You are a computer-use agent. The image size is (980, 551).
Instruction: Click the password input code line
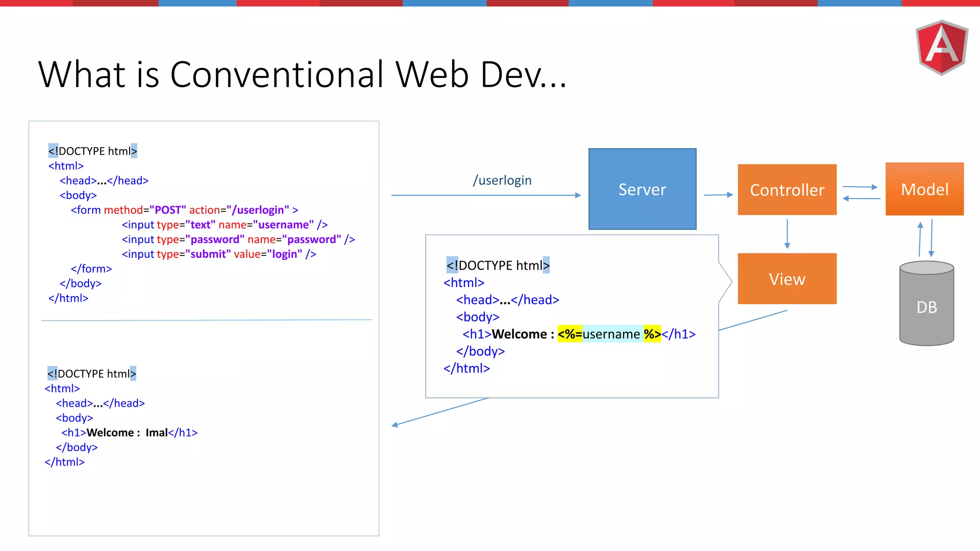point(238,239)
